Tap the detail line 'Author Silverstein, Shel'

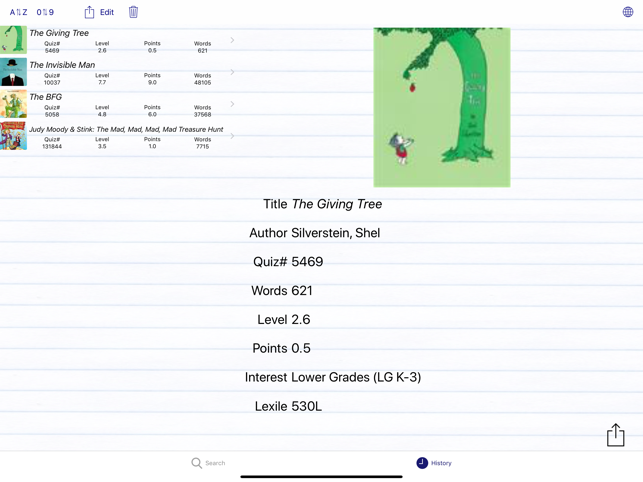pos(315,233)
